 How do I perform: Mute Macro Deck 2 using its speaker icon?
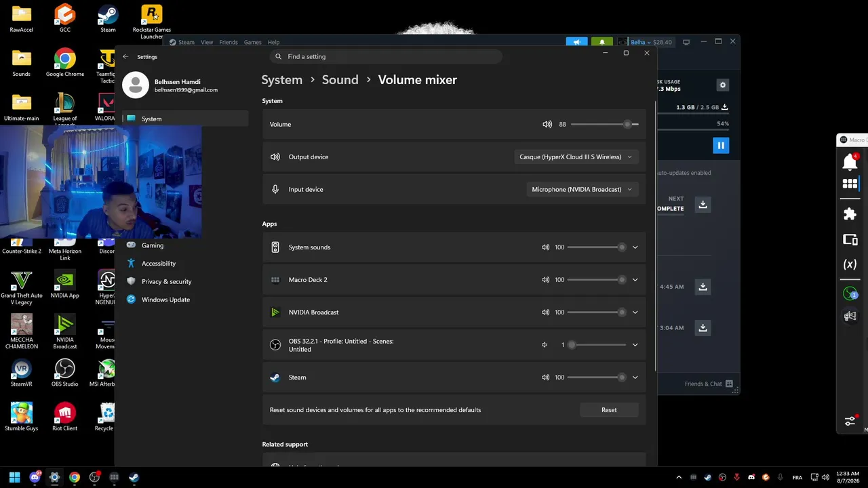(545, 280)
